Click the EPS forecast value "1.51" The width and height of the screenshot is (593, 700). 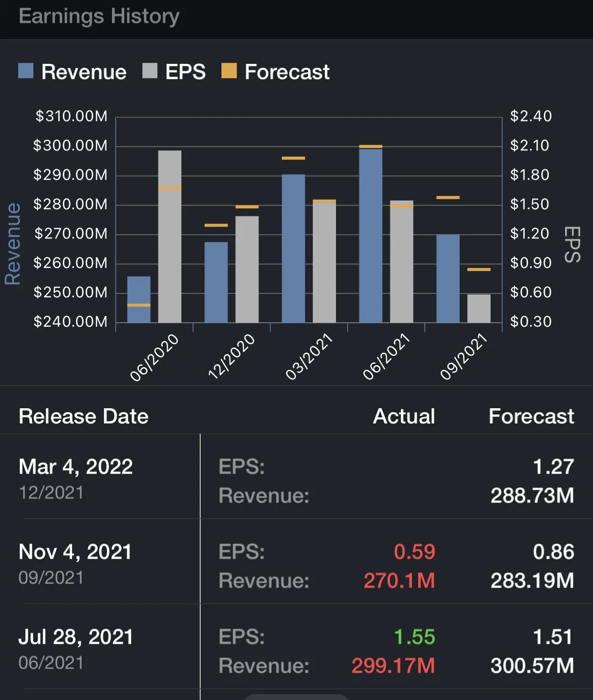click(553, 637)
